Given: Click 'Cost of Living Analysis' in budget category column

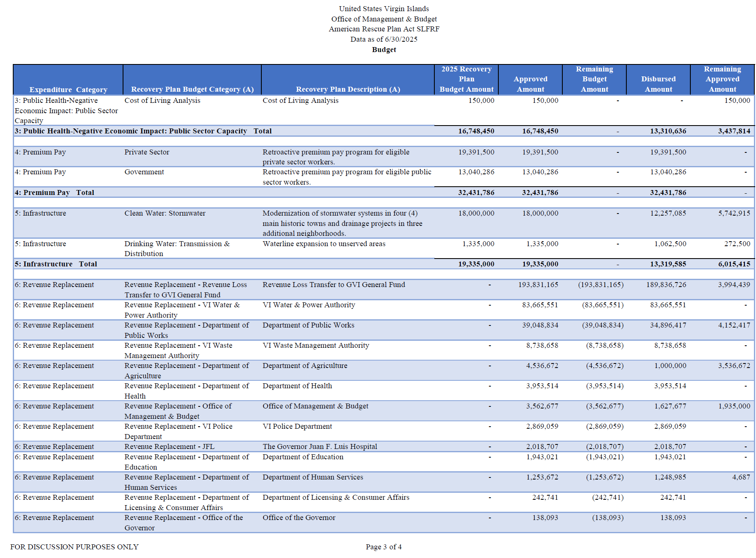Looking at the screenshot, I should (x=162, y=100).
